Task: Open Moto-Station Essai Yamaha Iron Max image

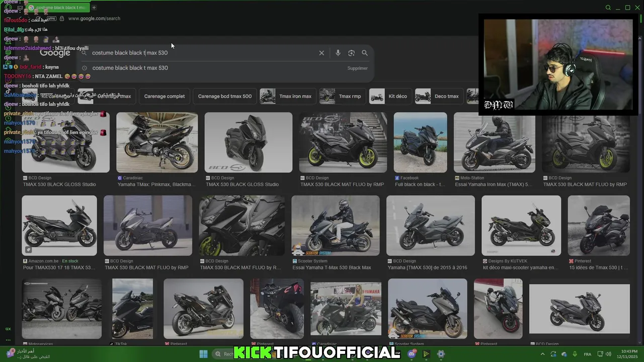Action: tap(495, 142)
